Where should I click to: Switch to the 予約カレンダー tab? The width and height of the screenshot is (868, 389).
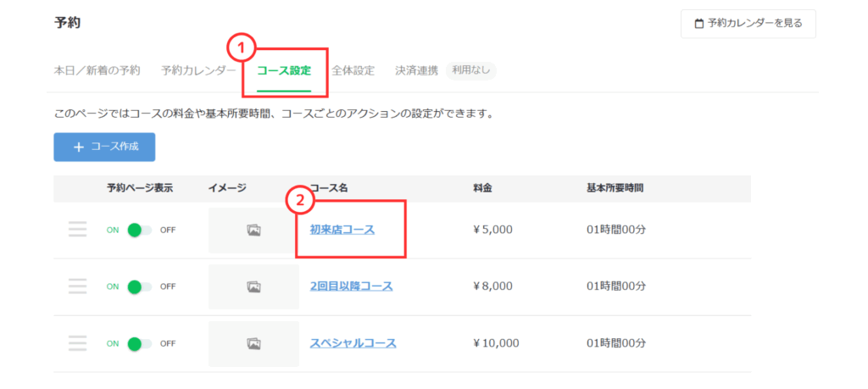coord(198,70)
